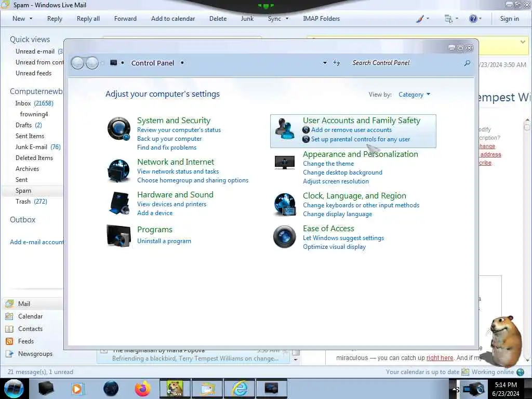Click Back up your computer link
Viewport: 532px width, 399px height.
tap(169, 139)
